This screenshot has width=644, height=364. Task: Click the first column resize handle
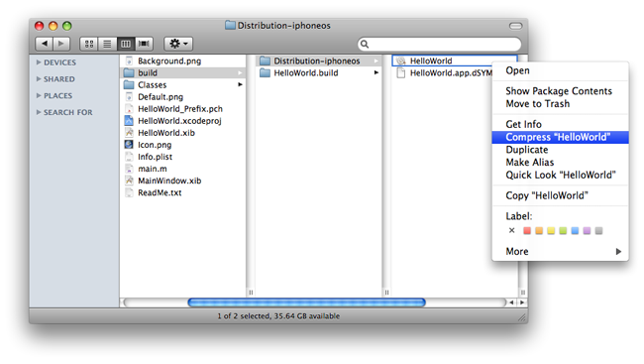point(251,293)
